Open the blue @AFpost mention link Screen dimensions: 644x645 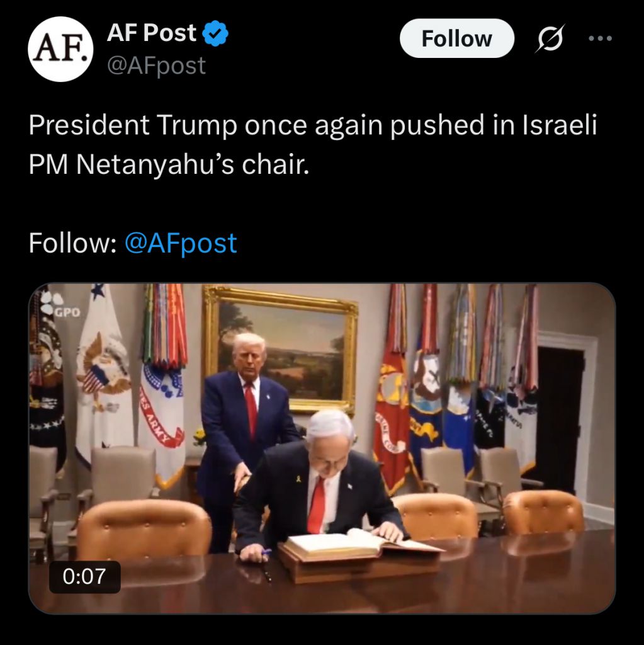pos(181,243)
